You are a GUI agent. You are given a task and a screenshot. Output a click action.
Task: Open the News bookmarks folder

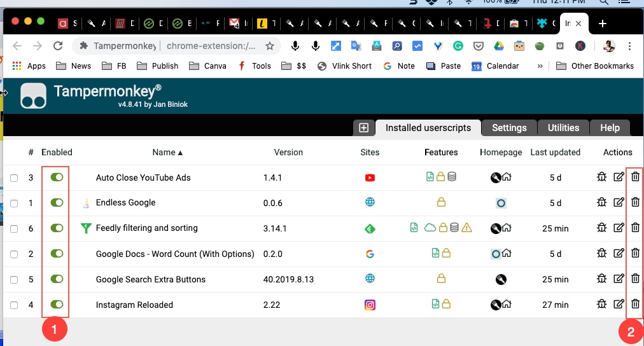pyautogui.click(x=74, y=66)
